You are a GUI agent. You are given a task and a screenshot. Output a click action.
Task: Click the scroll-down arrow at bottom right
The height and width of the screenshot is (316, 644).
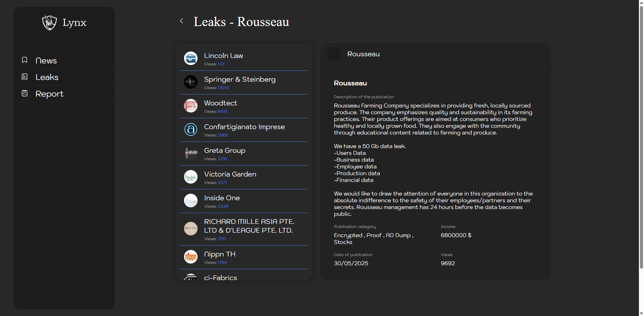641,313
